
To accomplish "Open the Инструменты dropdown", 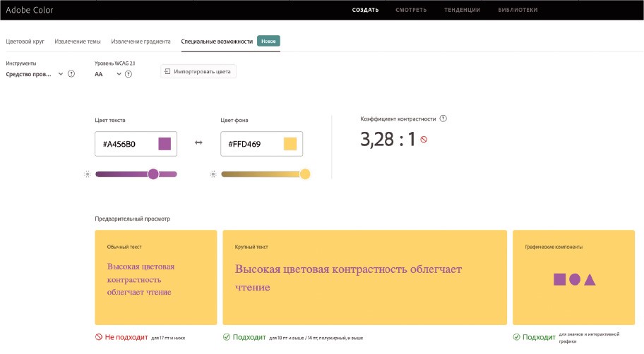I will 35,74.
